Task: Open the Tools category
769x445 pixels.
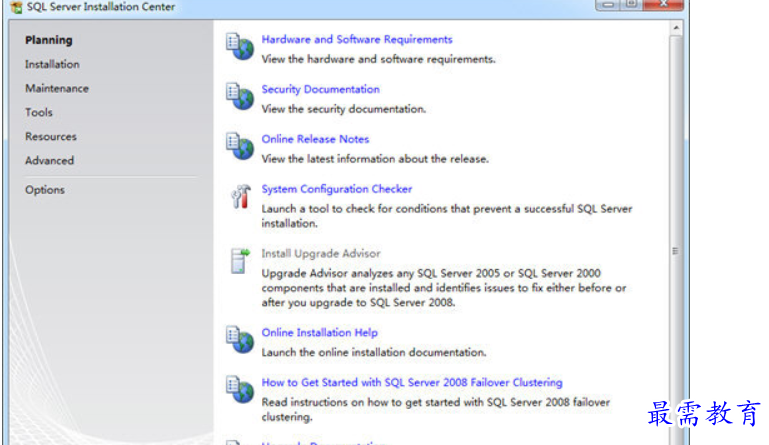Action: [39, 112]
